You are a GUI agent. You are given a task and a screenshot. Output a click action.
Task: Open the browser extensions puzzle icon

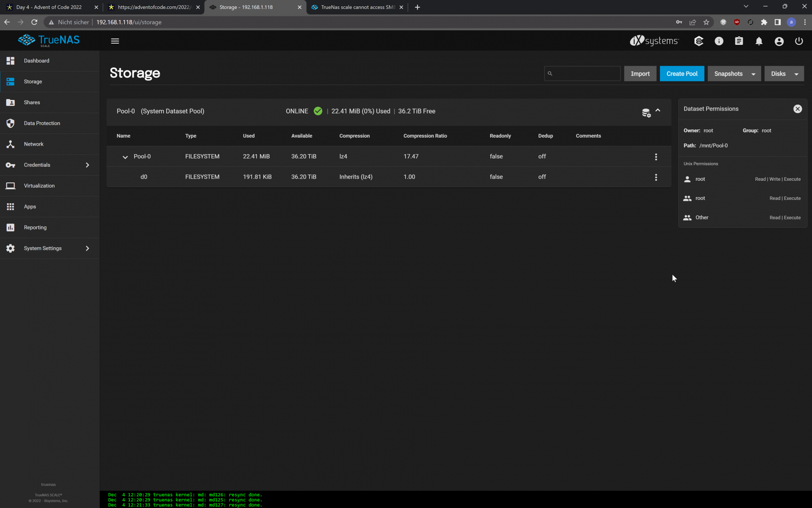click(764, 22)
